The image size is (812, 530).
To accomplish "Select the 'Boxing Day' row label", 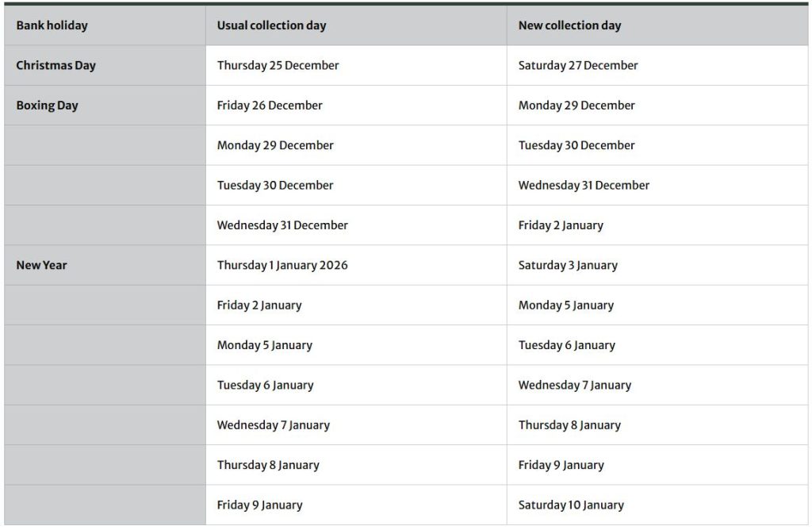I will click(x=47, y=106).
